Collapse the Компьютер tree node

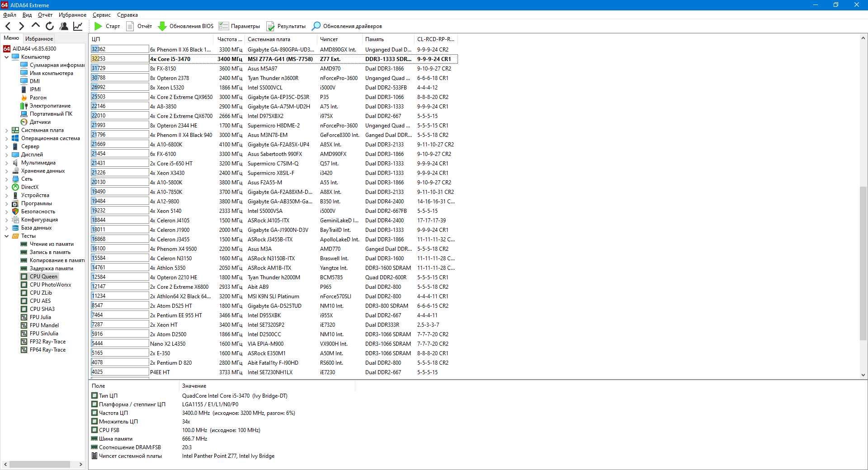tap(6, 57)
